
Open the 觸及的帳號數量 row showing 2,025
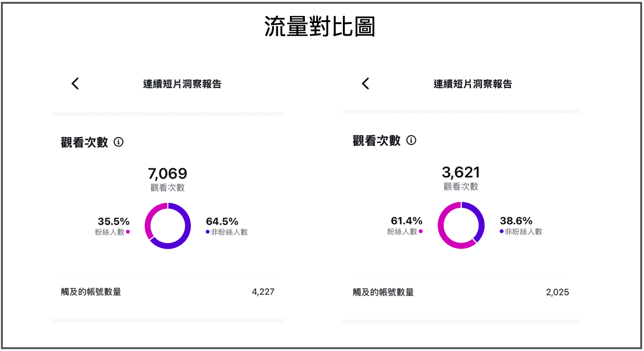(x=461, y=292)
